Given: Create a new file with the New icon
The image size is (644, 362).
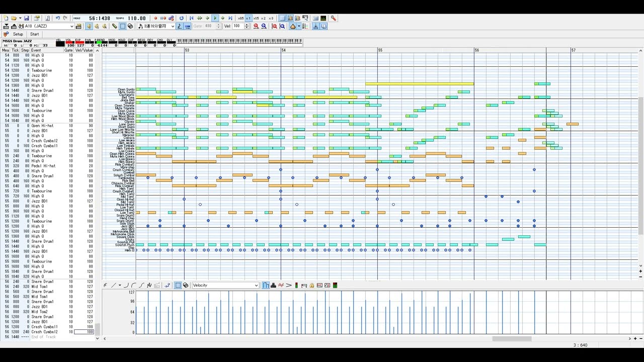Looking at the screenshot, I should coord(6,18).
